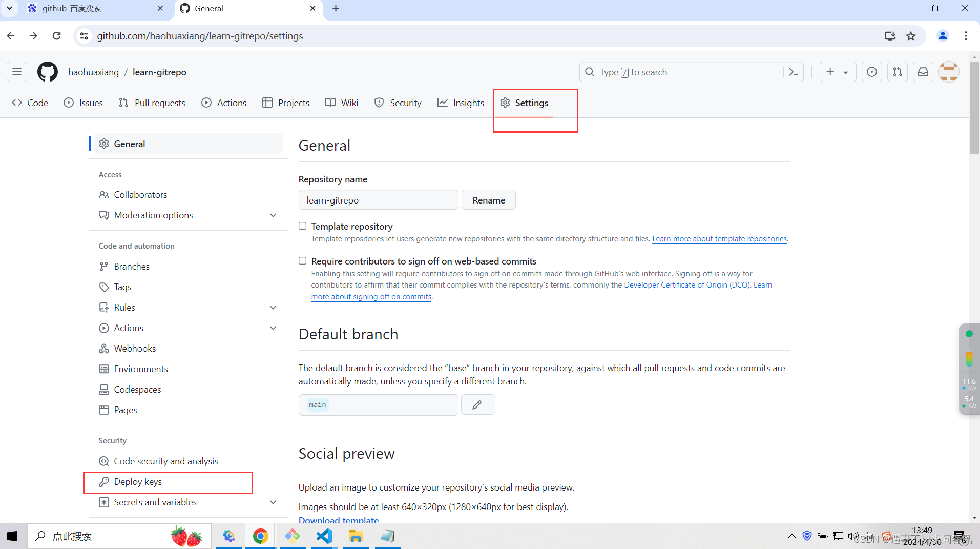Click the pencil icon to switch default branch

(477, 404)
